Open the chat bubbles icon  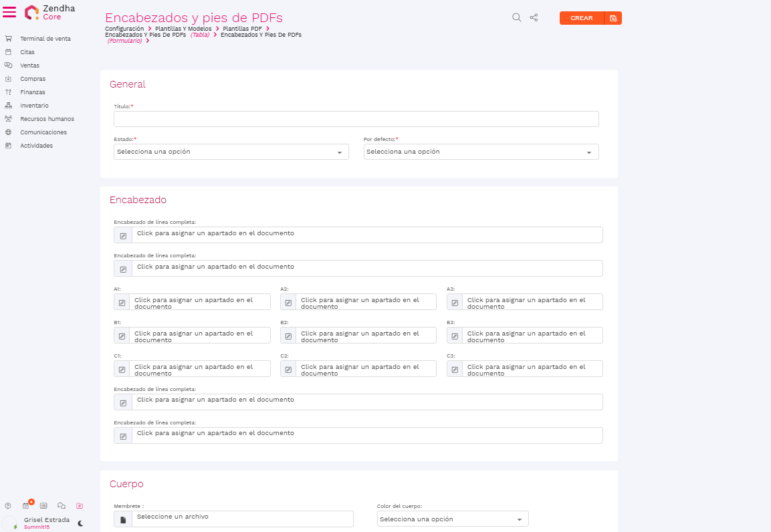(x=62, y=506)
